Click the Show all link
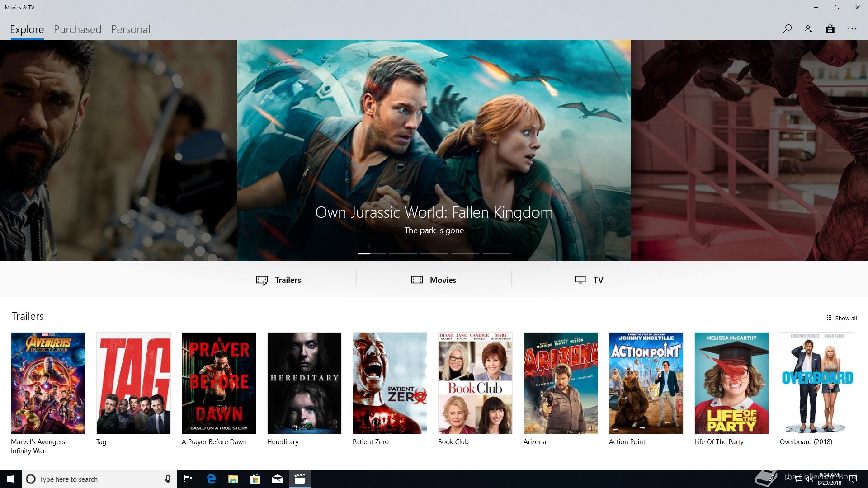The width and height of the screenshot is (868, 488). tap(846, 318)
